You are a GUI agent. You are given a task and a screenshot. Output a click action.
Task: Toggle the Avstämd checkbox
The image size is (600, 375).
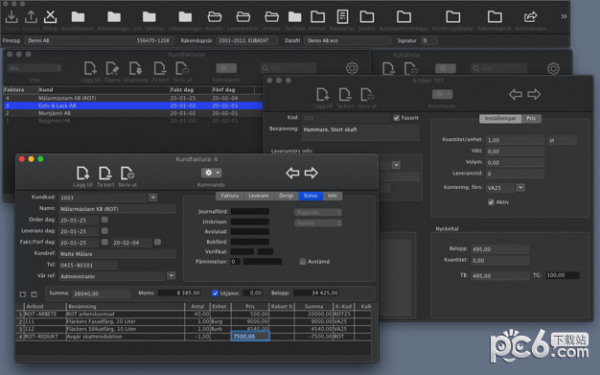(x=303, y=262)
